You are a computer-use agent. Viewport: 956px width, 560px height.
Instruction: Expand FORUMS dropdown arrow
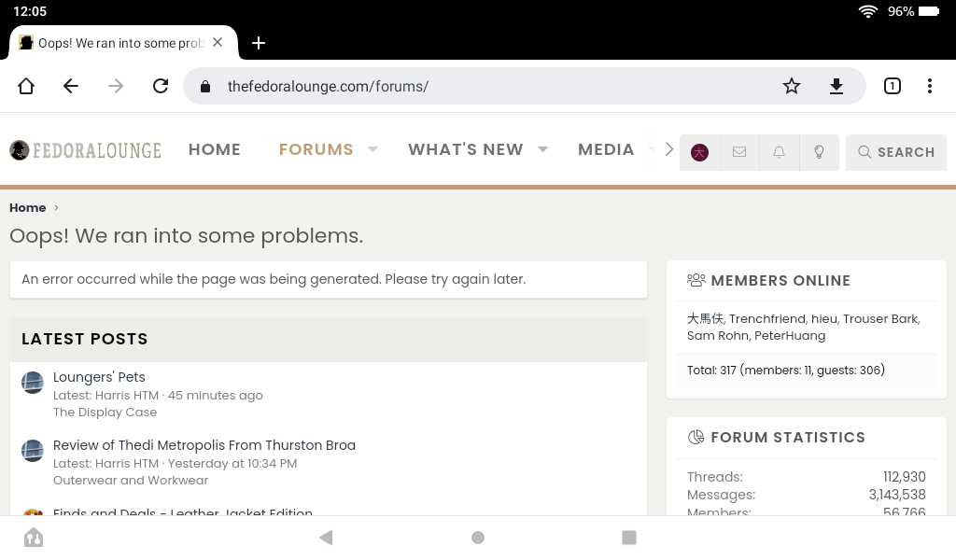373,149
